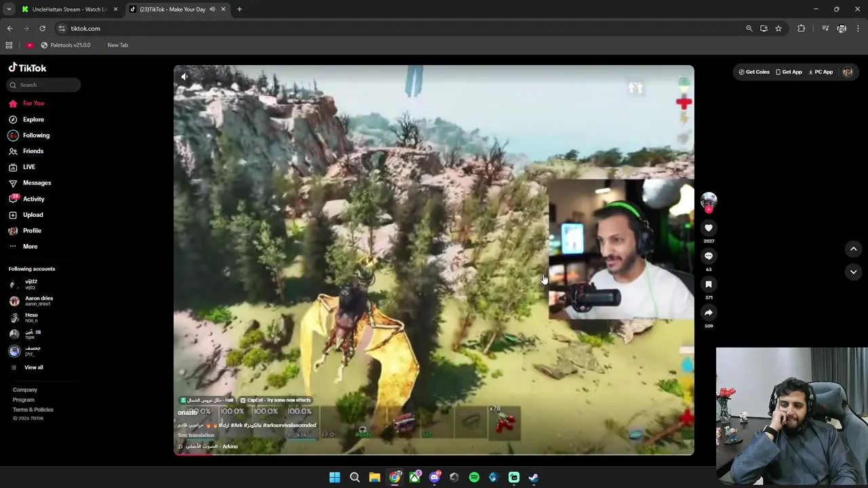Click See translation under the caption
The image size is (868, 488).
pyautogui.click(x=196, y=435)
